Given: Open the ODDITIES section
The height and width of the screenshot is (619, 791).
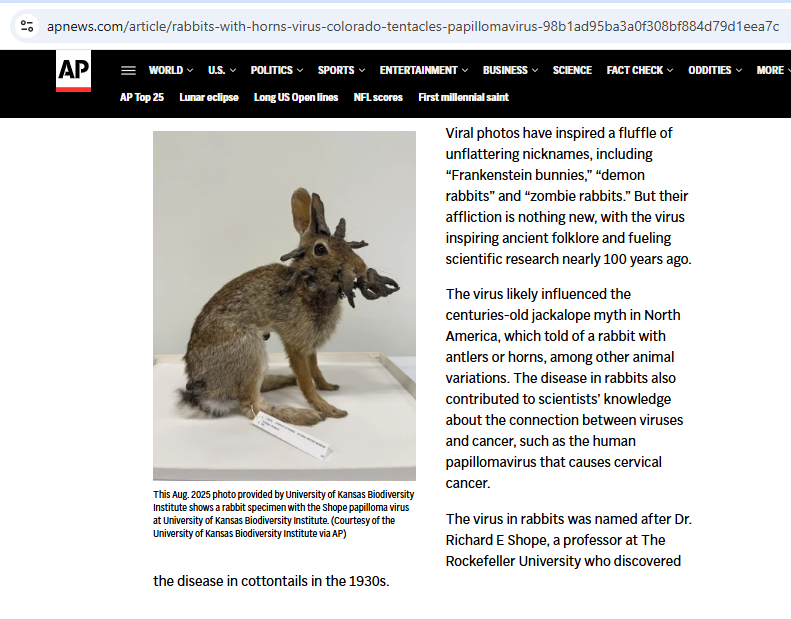Looking at the screenshot, I should tap(710, 71).
